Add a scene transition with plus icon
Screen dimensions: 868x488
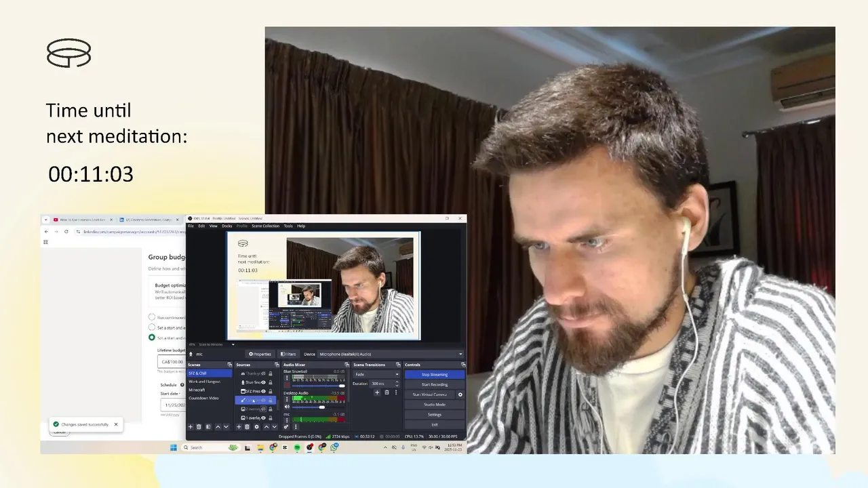(x=377, y=392)
